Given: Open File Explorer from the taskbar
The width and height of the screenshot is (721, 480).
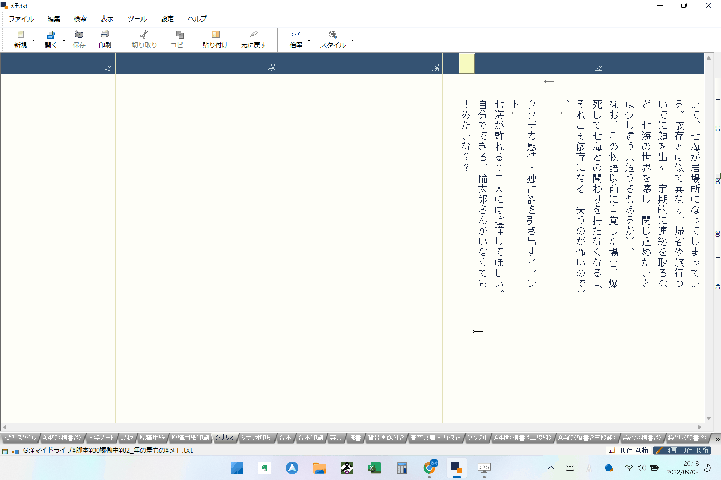Looking at the screenshot, I should tap(319, 468).
